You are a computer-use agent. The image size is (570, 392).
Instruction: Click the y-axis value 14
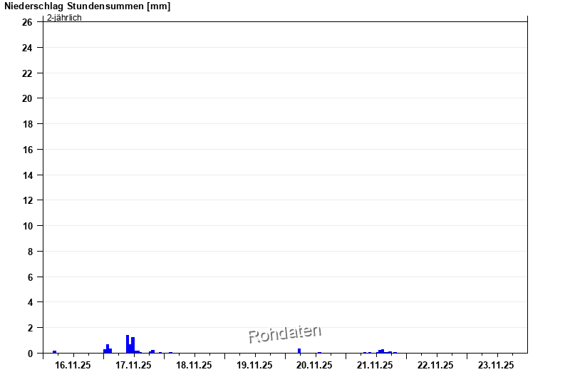tap(27, 175)
